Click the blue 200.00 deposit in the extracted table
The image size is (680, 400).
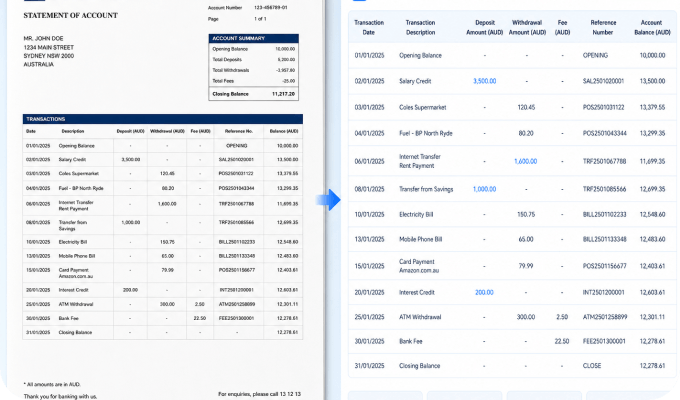coord(484,292)
